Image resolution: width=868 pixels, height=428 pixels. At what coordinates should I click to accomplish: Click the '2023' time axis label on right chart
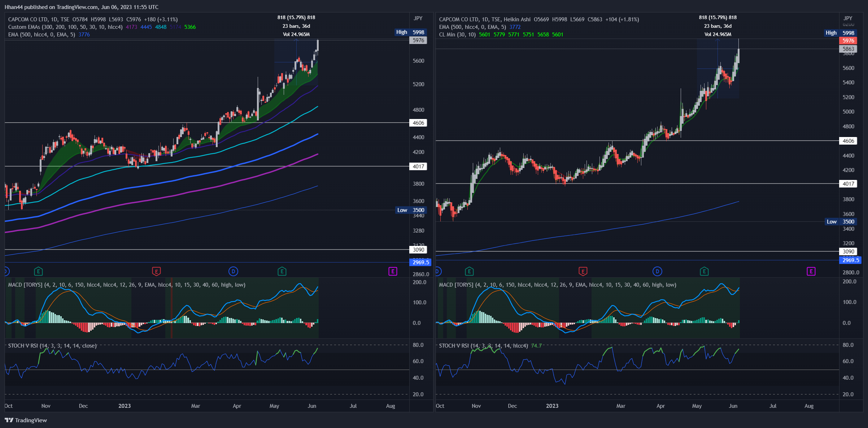point(552,406)
